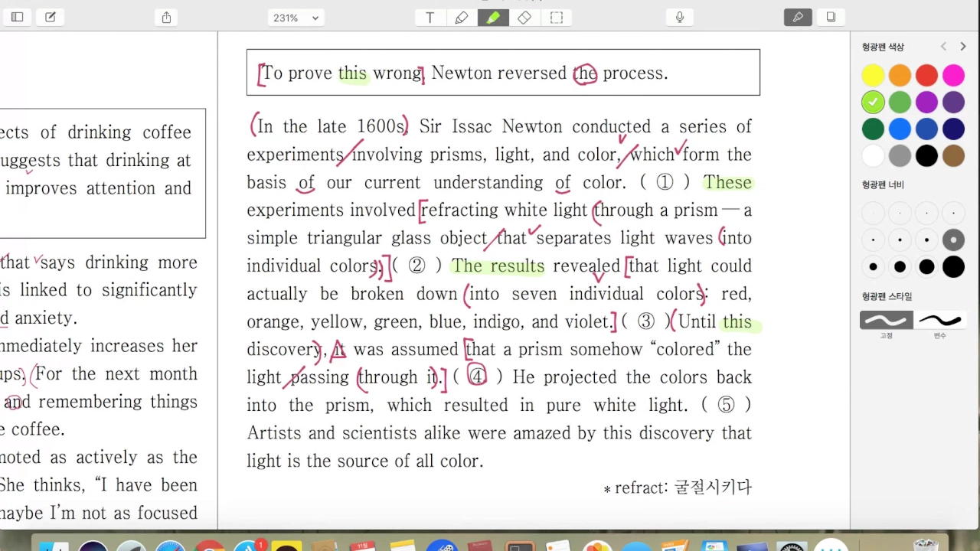The width and height of the screenshot is (980, 551).
Task: Go to previous color palette page
Action: coord(944,47)
